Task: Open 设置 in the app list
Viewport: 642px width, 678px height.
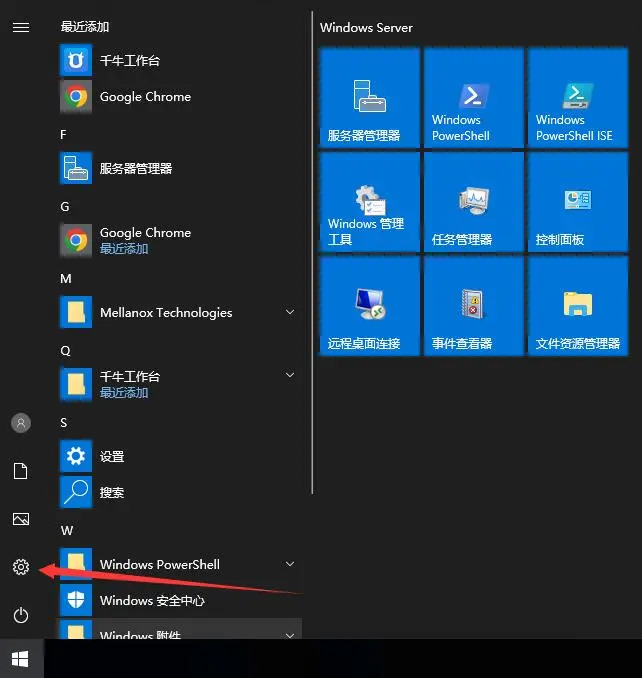Action: 111,457
